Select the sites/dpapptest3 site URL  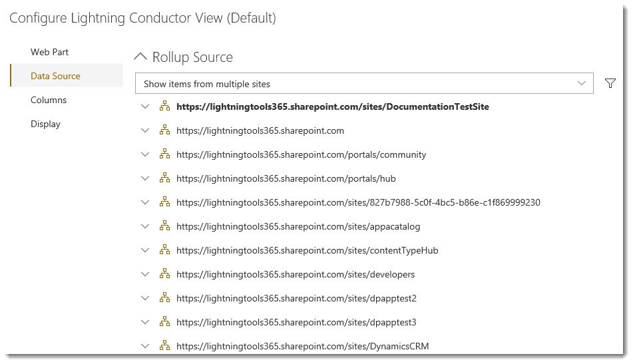(x=296, y=322)
